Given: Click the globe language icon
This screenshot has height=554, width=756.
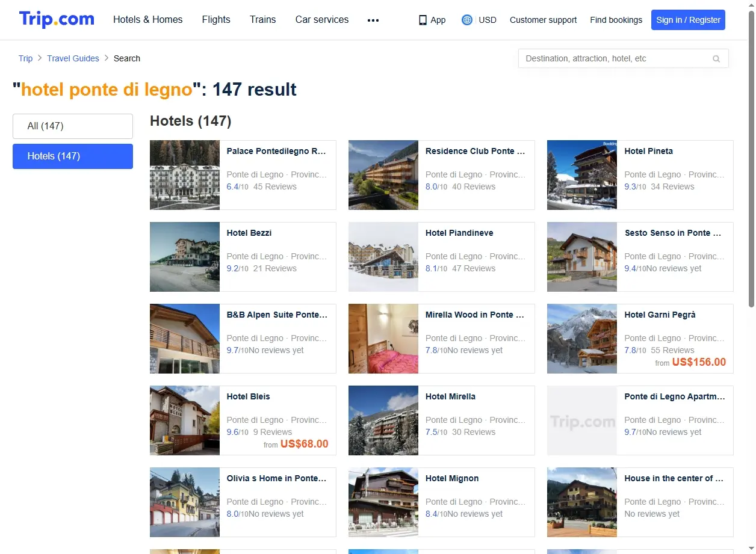Looking at the screenshot, I should click(x=467, y=20).
